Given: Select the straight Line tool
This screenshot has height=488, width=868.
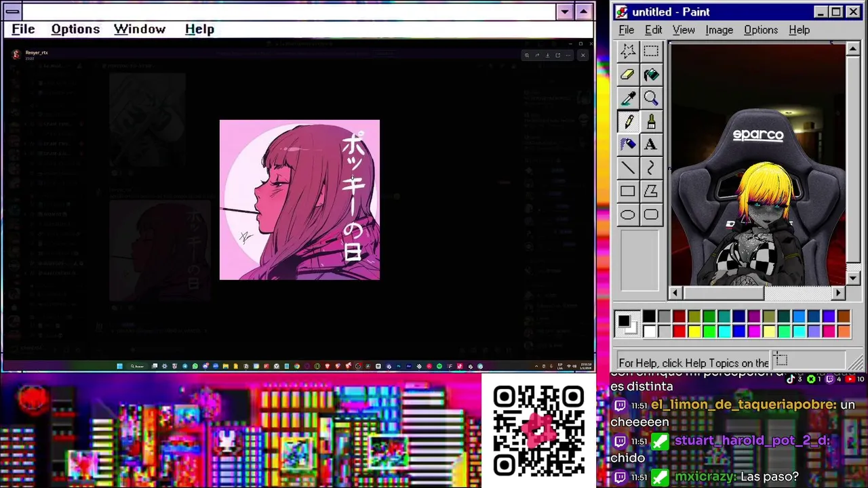Looking at the screenshot, I should (x=628, y=168).
